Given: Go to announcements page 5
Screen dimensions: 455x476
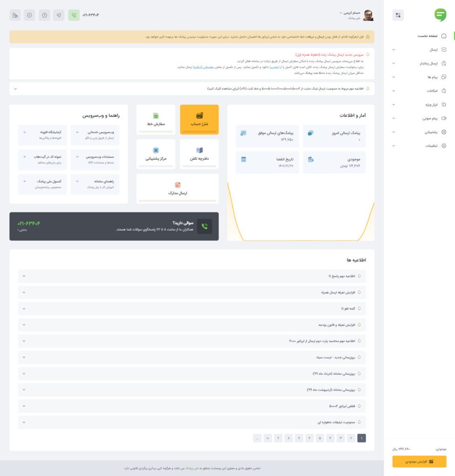Looking at the screenshot, I should [x=320, y=438].
